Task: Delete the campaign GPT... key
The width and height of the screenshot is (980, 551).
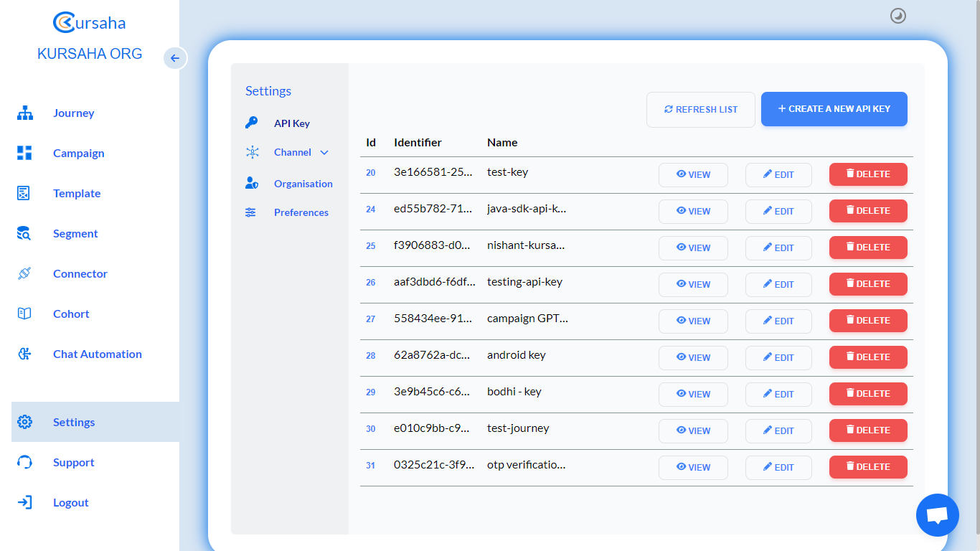Action: (868, 321)
